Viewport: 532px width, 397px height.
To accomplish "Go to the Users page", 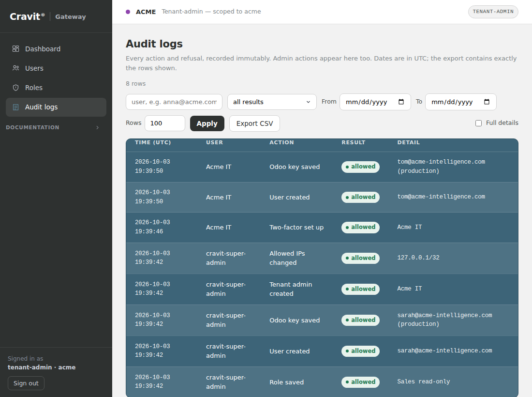I will pyautogui.click(x=56, y=68).
